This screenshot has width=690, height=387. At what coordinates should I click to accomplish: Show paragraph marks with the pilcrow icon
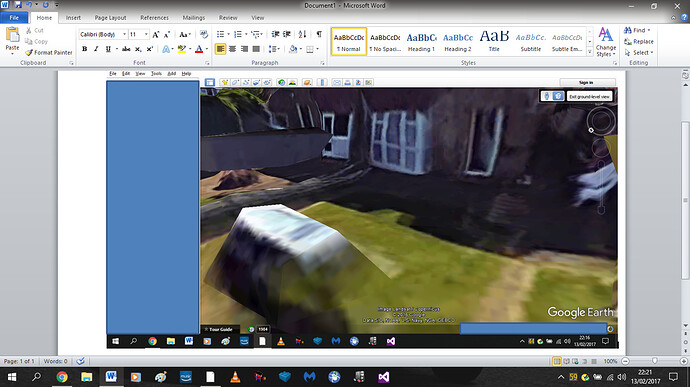tap(319, 34)
